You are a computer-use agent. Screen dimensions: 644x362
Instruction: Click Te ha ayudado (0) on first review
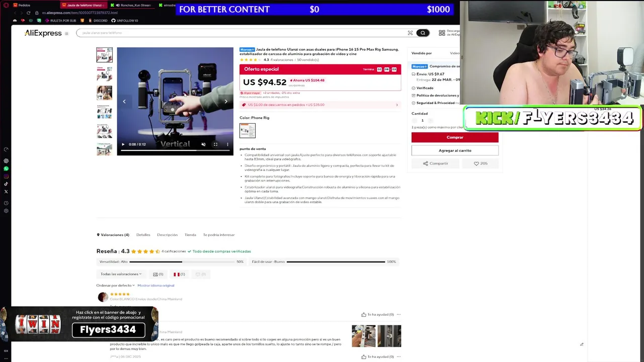tap(377, 314)
